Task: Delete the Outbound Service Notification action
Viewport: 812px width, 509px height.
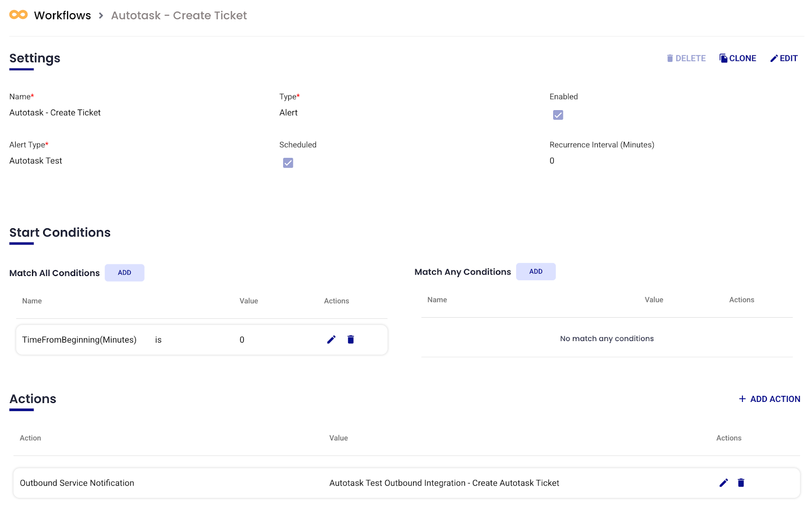Action: (741, 483)
